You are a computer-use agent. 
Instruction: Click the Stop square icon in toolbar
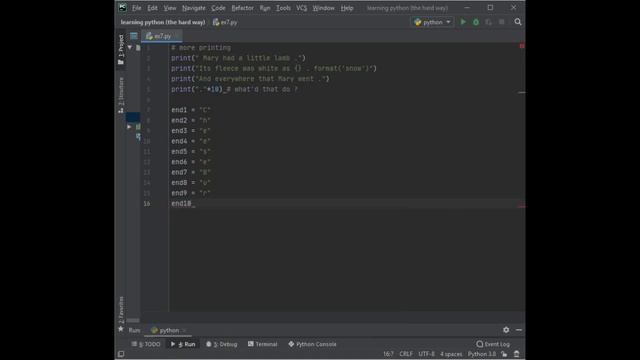[x=502, y=22]
